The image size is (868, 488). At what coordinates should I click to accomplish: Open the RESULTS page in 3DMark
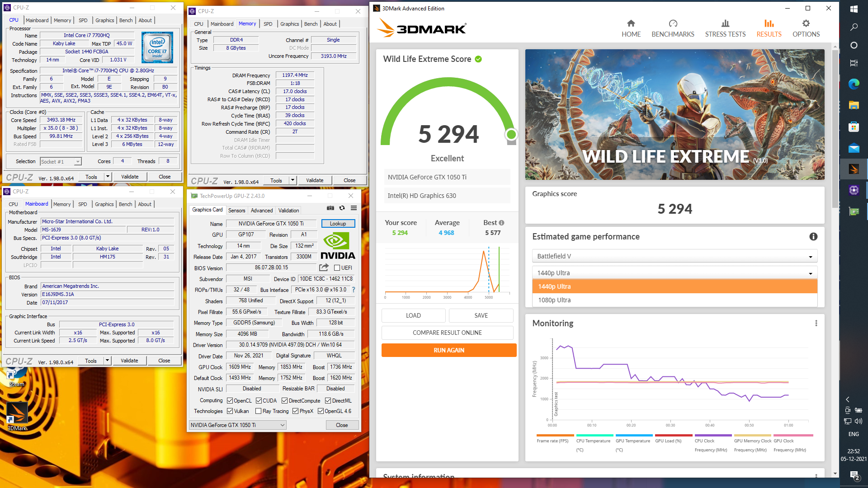click(x=769, y=28)
